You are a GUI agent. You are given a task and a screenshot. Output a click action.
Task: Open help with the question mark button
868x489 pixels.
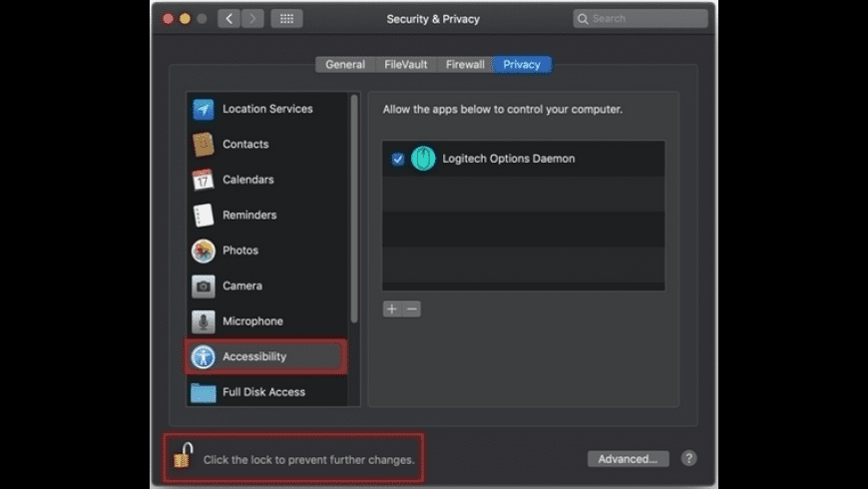[688, 458]
